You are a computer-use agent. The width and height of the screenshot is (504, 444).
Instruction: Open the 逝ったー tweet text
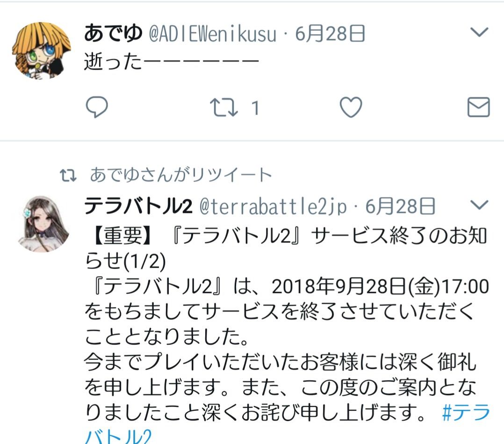171,61
